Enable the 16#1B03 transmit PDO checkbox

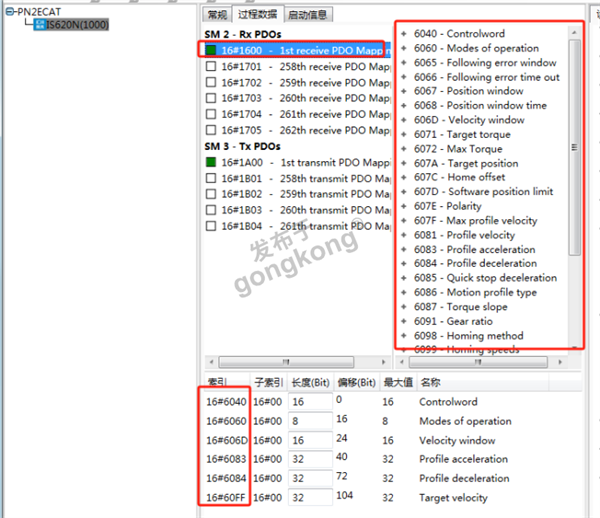(x=211, y=210)
